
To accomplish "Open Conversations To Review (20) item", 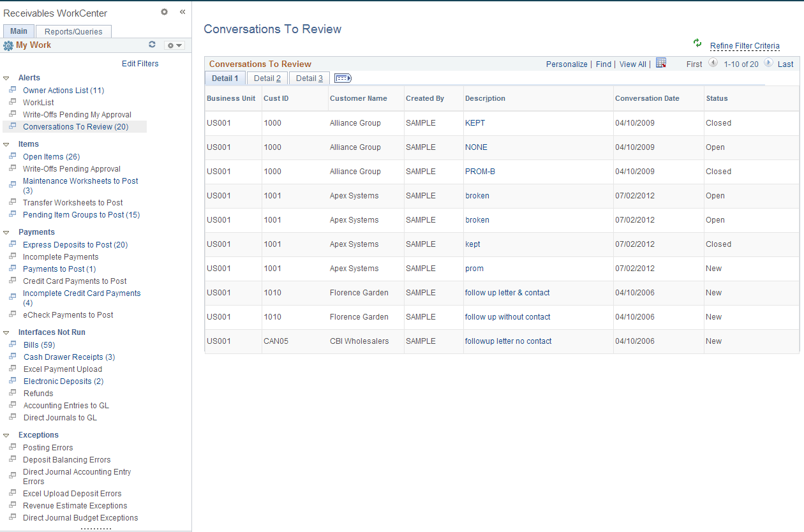I will [x=75, y=127].
